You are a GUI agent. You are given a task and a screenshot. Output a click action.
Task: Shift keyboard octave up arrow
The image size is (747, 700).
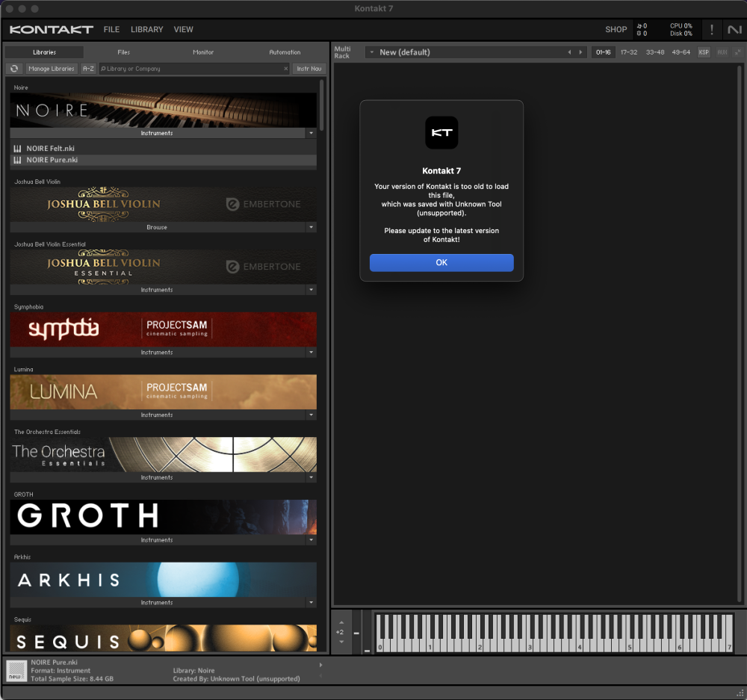tap(341, 622)
